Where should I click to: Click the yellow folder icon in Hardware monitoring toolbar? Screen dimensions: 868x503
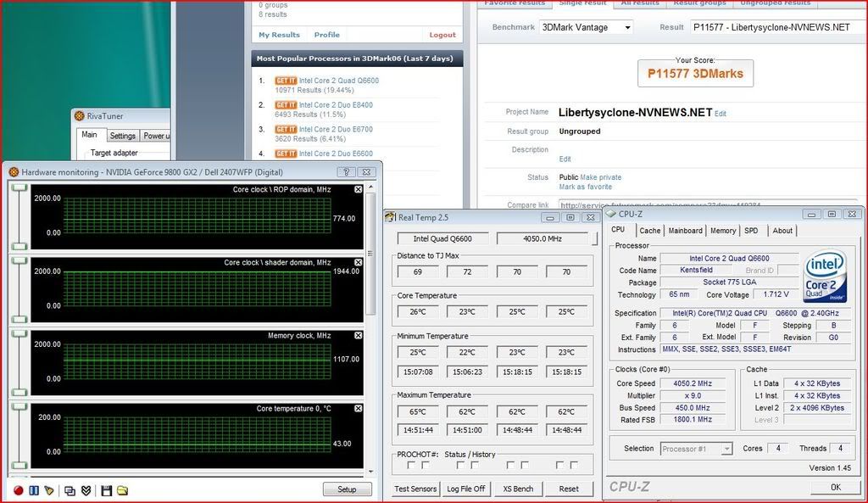pyautogui.click(x=122, y=490)
